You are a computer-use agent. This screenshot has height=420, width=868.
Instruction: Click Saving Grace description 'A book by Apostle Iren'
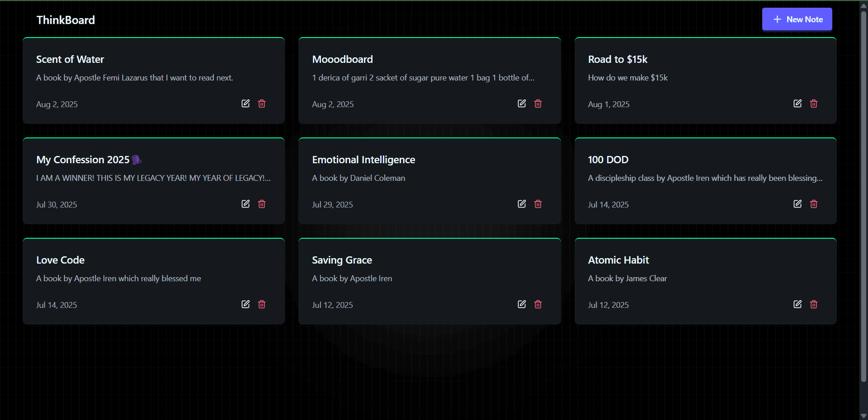click(352, 278)
